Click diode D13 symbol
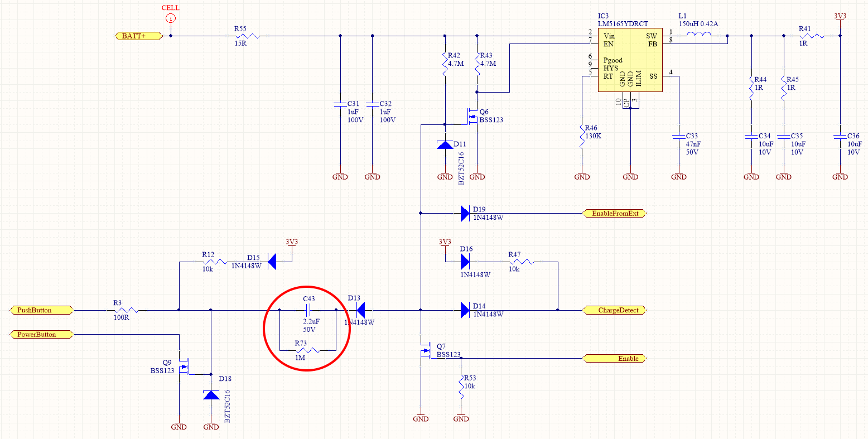The image size is (868, 439). 360,310
